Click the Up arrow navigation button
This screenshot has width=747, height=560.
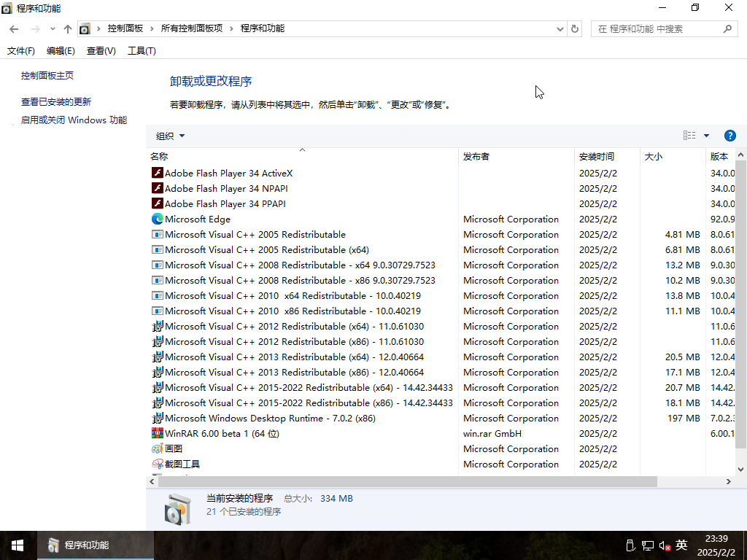pos(68,29)
